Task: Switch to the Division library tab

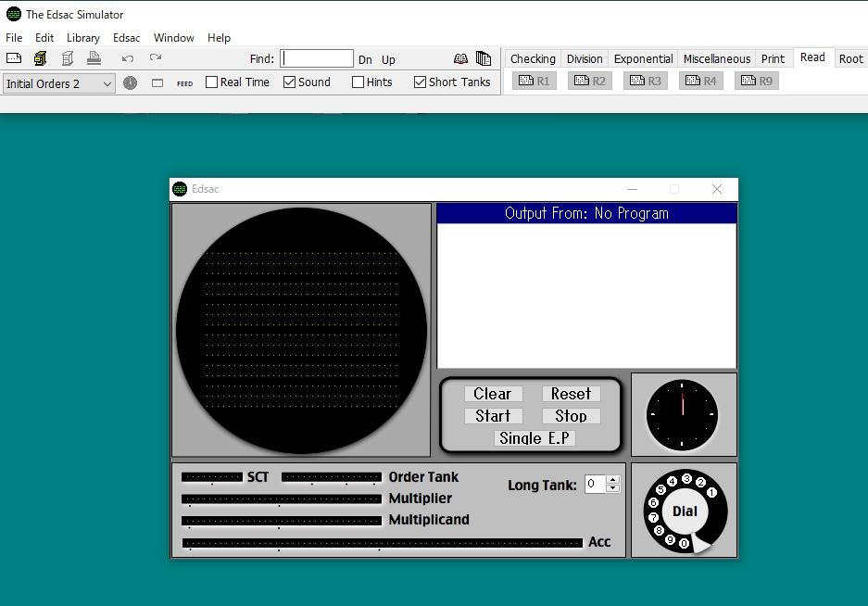Action: (x=585, y=58)
